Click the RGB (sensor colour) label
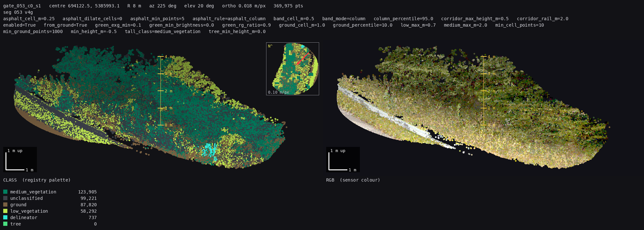This screenshot has height=230, width=644. (x=353, y=180)
